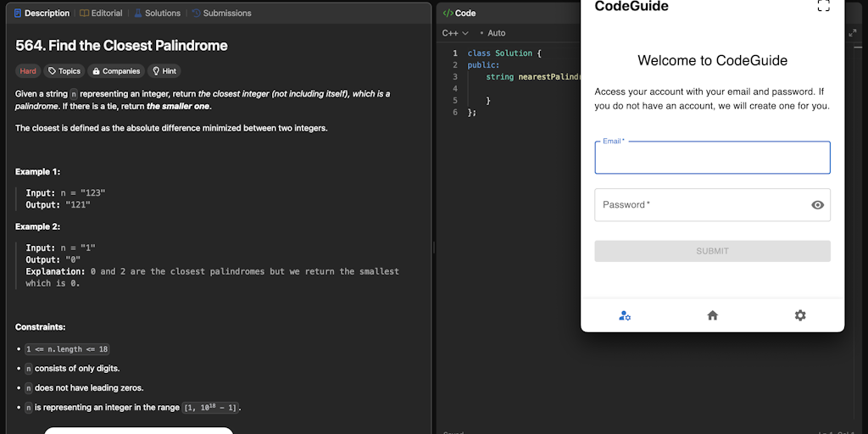Open the gear settings icon in CodeGuide
868x434 pixels.
point(800,315)
